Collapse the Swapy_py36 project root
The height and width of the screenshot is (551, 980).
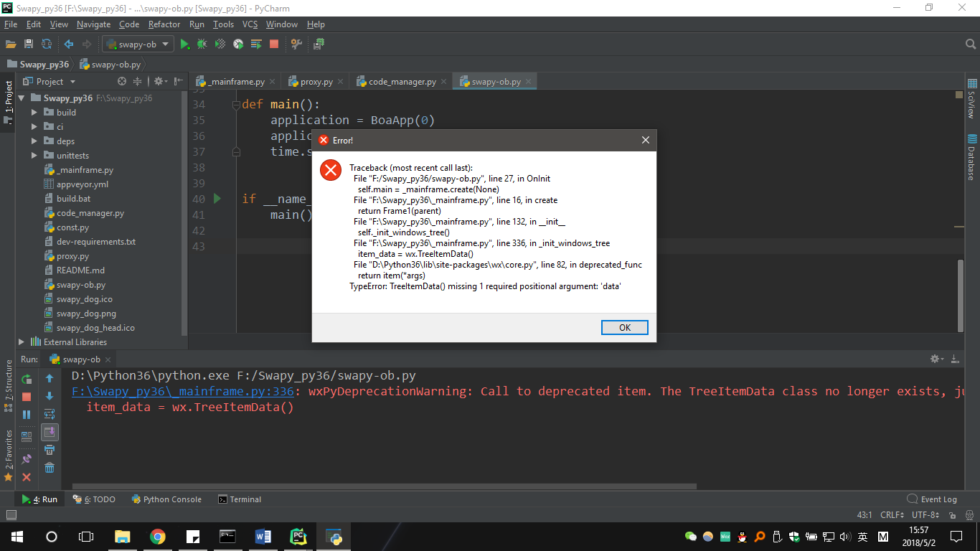point(22,98)
